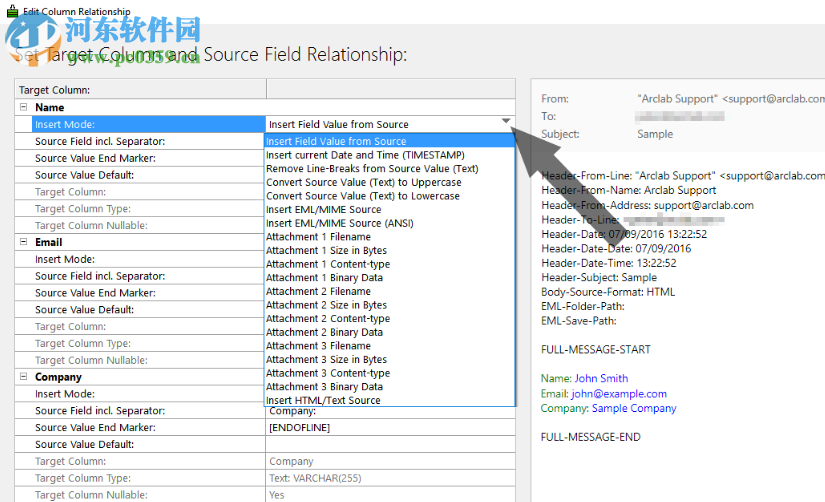This screenshot has width=825, height=502.
Task: Click the 'FULL-MESSAGE-END' line
Action: click(590, 437)
